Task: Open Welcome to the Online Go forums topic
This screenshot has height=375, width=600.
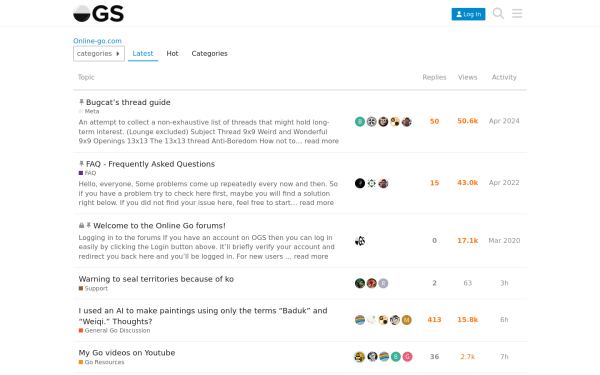Action: tap(159, 225)
